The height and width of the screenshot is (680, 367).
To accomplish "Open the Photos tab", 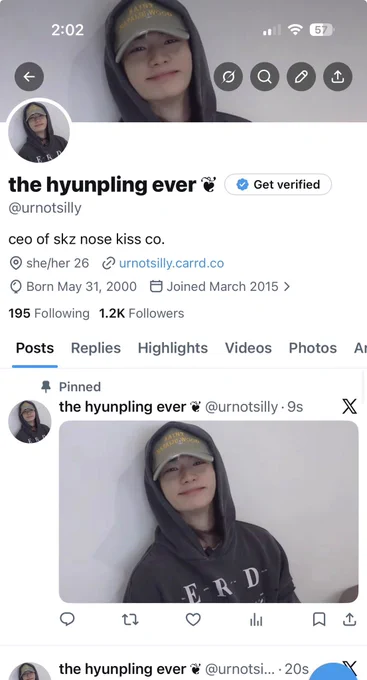I will click(313, 348).
